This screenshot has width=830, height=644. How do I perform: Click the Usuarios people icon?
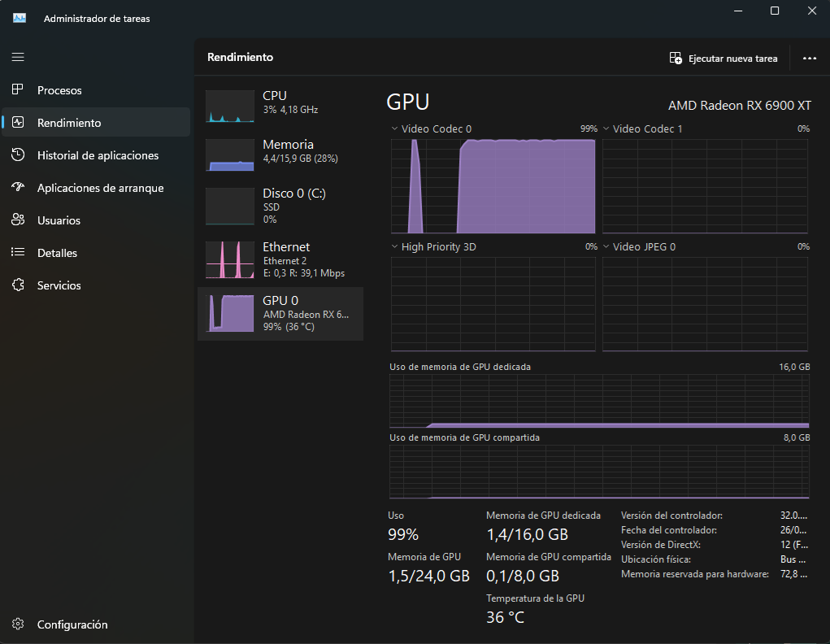click(x=18, y=220)
